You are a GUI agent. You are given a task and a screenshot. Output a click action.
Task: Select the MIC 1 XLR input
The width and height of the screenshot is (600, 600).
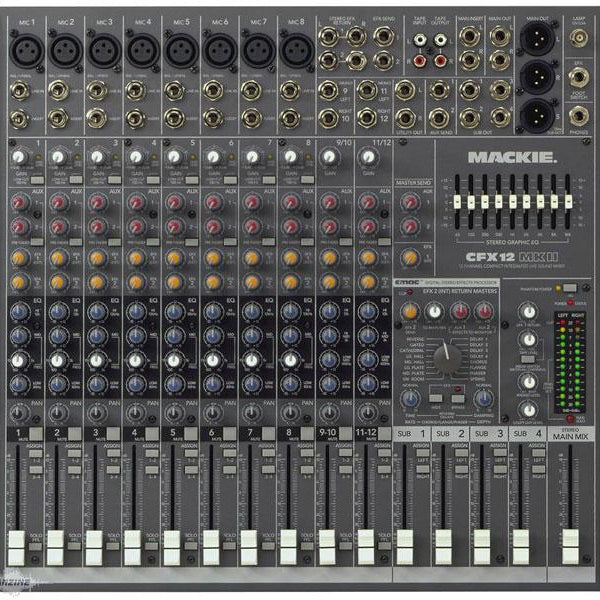pyautogui.click(x=26, y=51)
